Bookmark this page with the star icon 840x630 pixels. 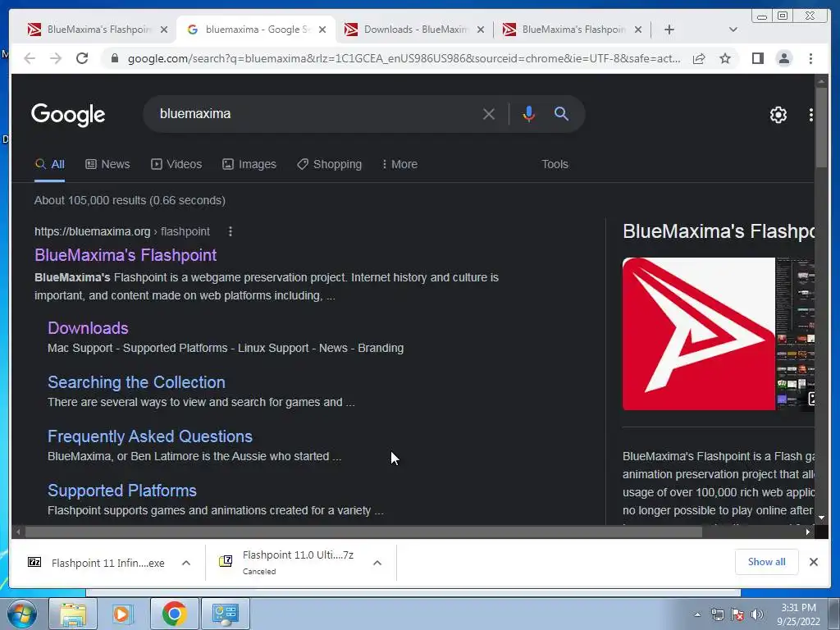tap(725, 58)
